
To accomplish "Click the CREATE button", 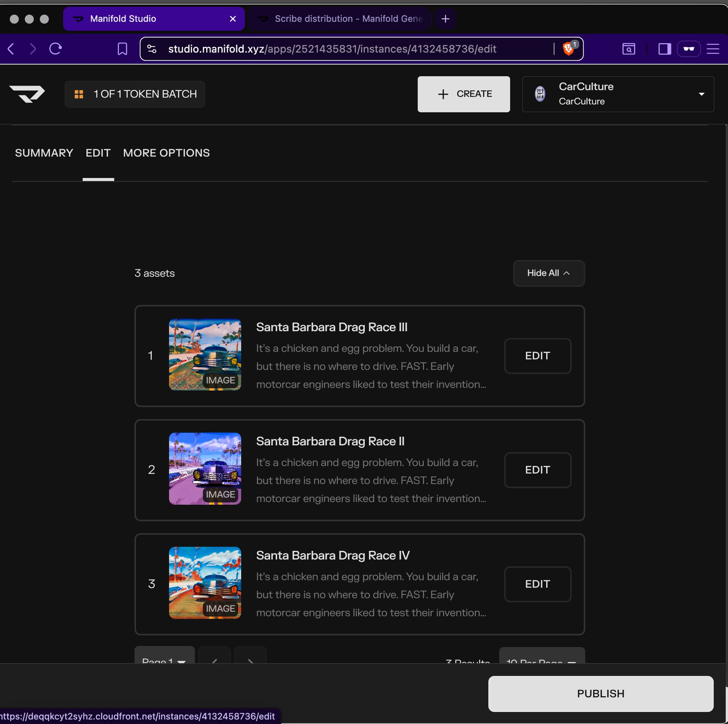I will [463, 94].
